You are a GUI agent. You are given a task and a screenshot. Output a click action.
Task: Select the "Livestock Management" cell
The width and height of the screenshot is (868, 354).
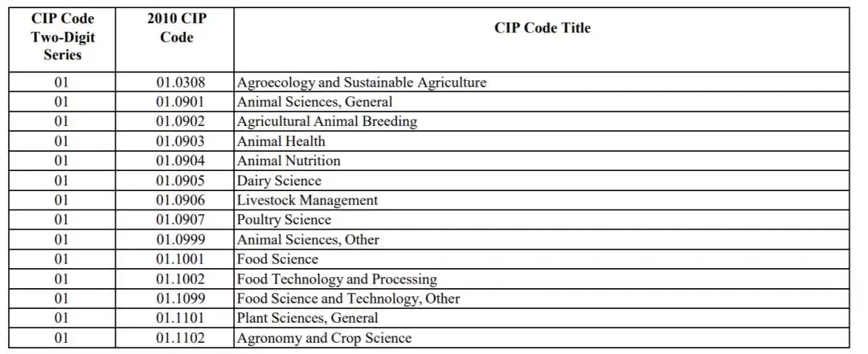(307, 200)
